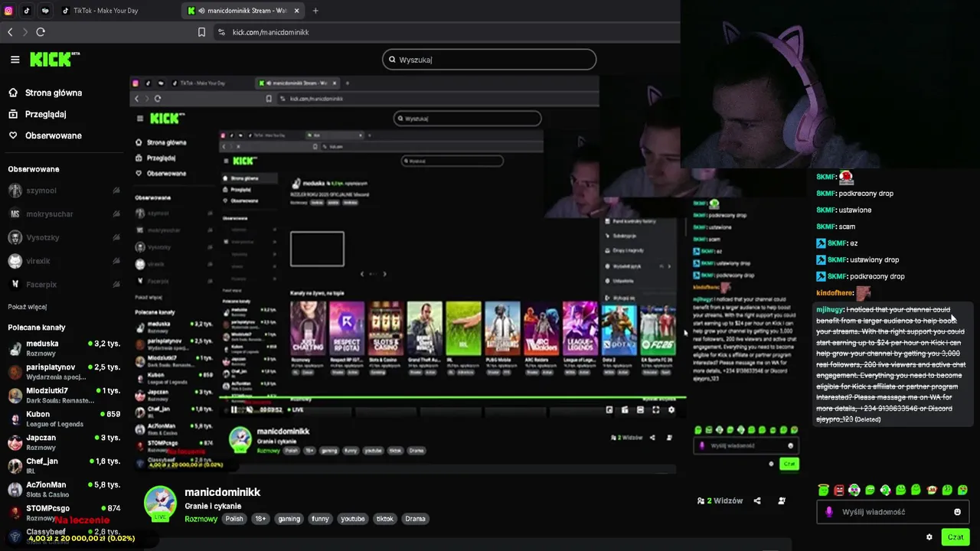Select the 18+ tag
The width and height of the screenshot is (980, 551).
tap(260, 519)
